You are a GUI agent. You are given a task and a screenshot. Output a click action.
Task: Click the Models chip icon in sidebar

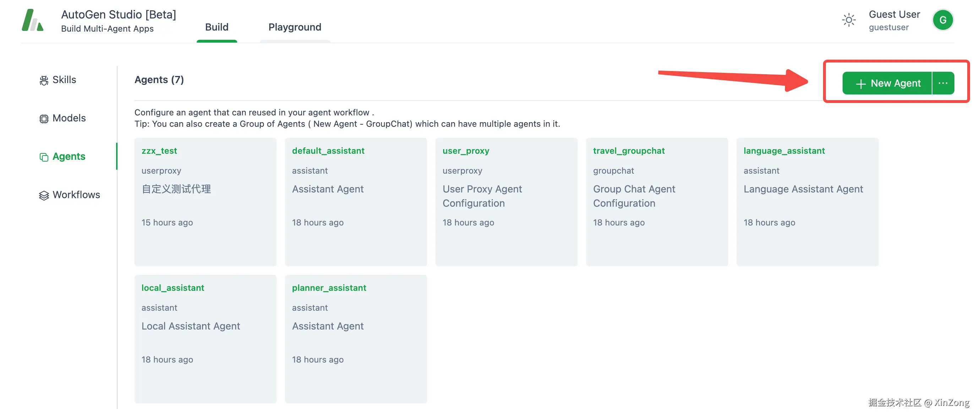(44, 119)
